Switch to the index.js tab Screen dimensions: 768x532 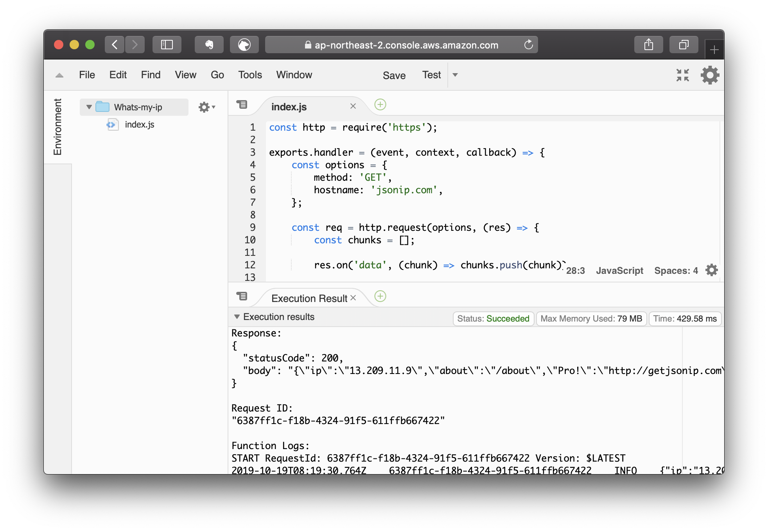coord(289,107)
